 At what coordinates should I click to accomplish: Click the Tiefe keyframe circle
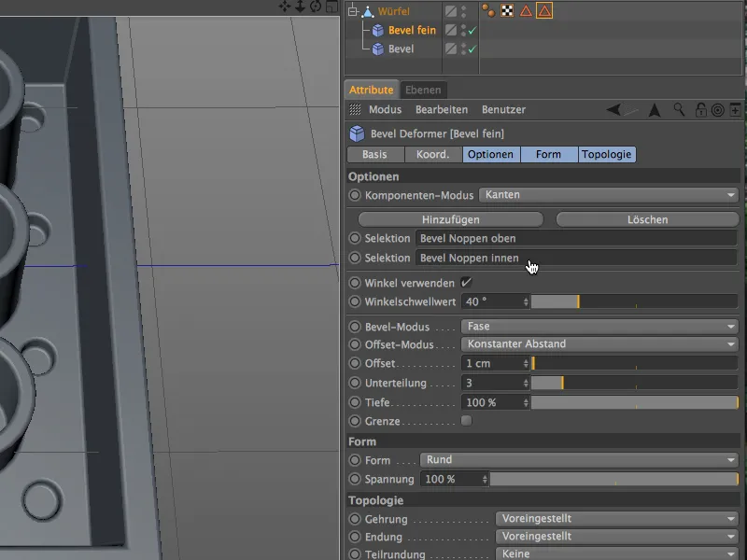point(355,402)
